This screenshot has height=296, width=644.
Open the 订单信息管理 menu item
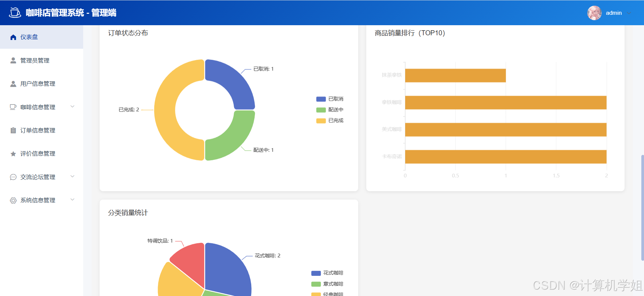(x=42, y=130)
